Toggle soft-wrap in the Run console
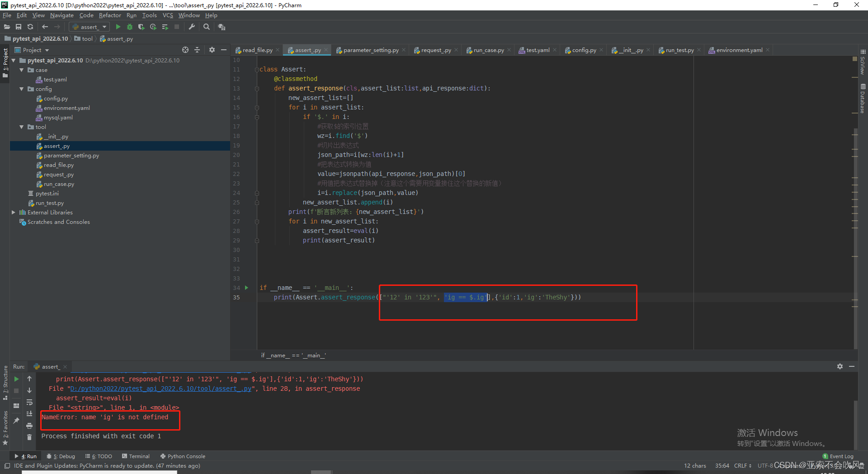The image size is (868, 474). [29, 402]
